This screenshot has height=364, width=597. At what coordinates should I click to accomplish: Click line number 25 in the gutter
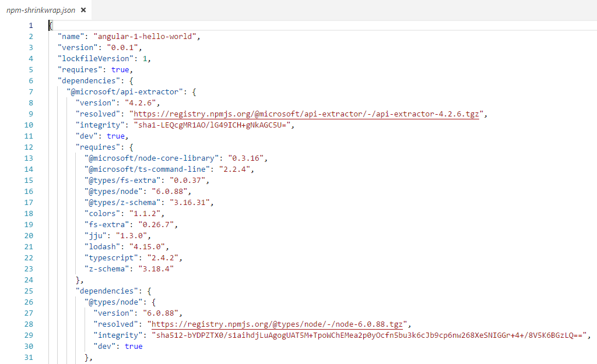coord(29,291)
